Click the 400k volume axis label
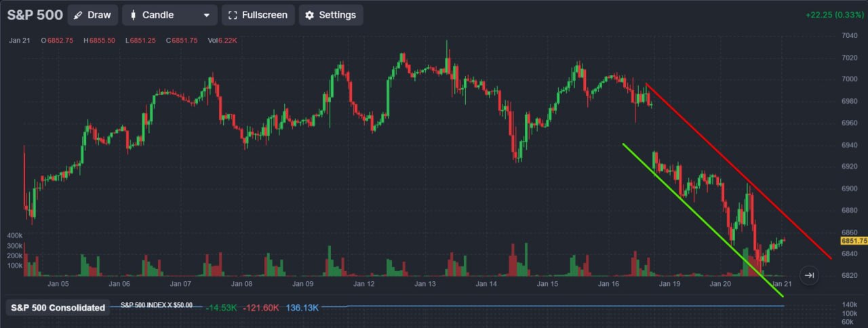This screenshot has height=328, width=868. click(15, 235)
